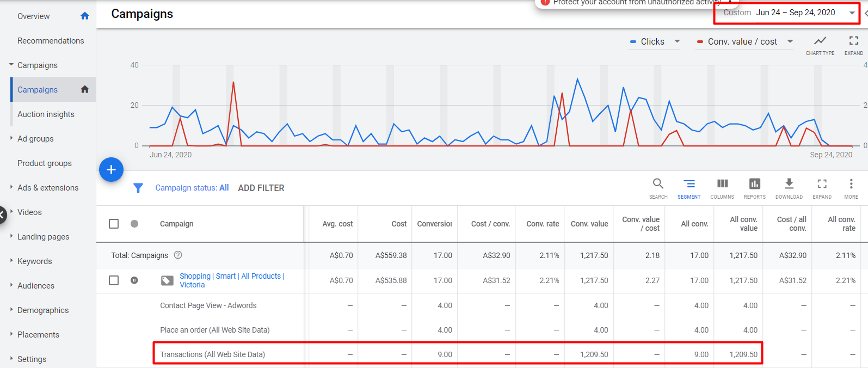868x368 pixels.
Task: Open Shopping Smart All Products Victoria campaign
Action: click(x=231, y=277)
